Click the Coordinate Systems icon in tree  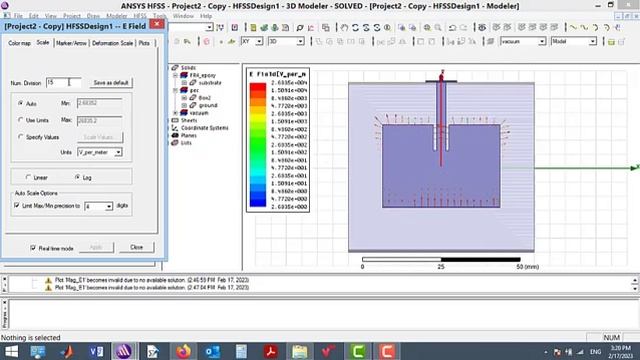pos(175,128)
